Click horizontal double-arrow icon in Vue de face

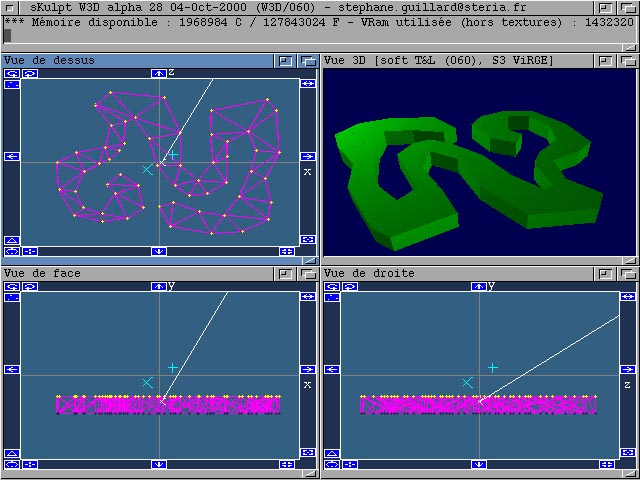click(x=308, y=296)
